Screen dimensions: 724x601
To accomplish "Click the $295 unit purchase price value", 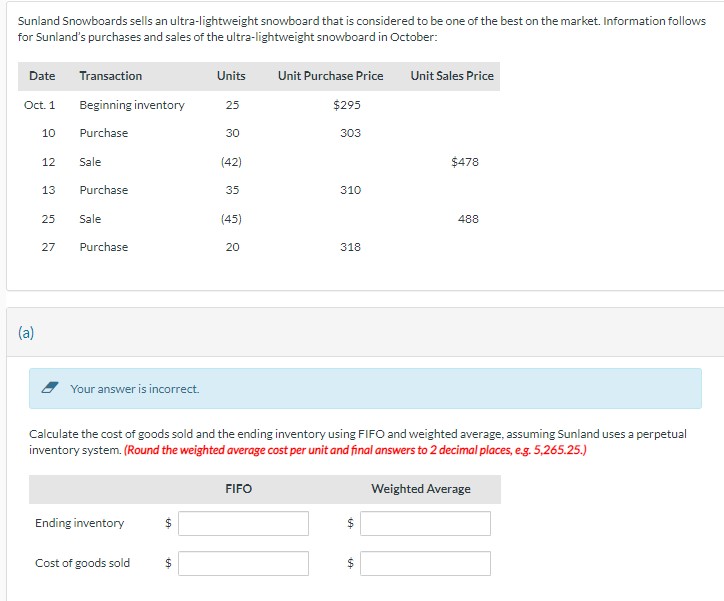I will (x=347, y=105).
